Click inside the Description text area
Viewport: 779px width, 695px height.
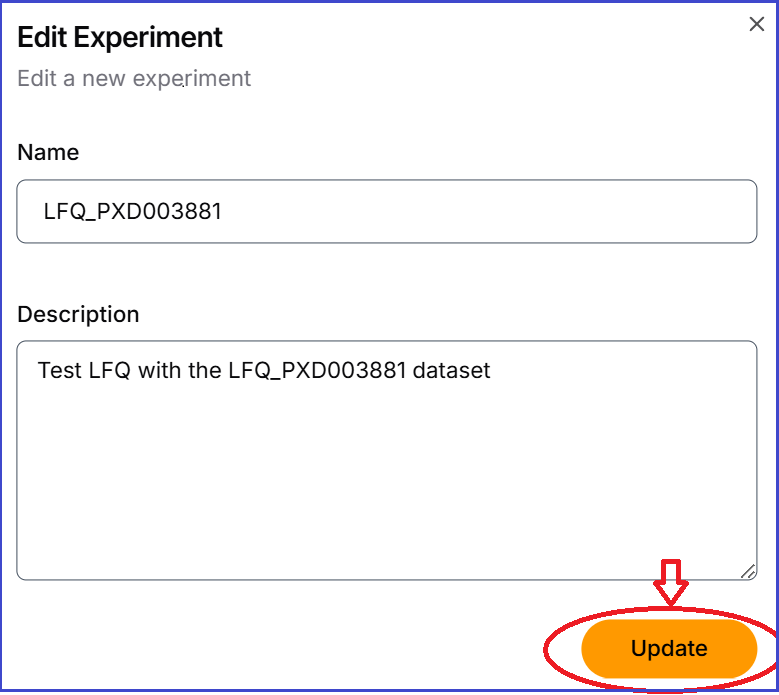[x=386, y=460]
